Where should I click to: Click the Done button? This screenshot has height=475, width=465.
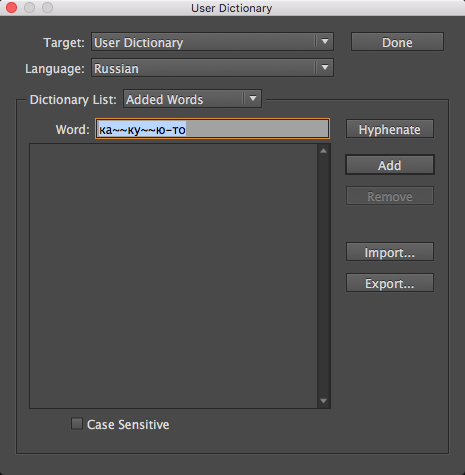[x=397, y=42]
